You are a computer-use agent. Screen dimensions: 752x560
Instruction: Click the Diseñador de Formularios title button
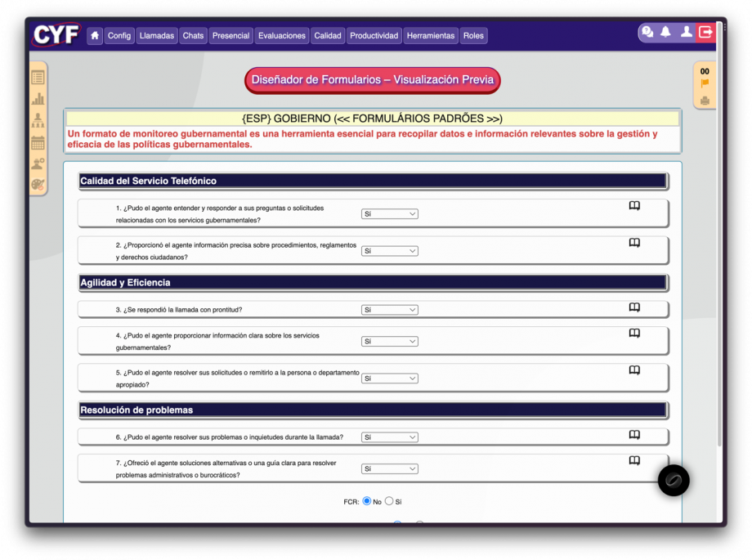372,80
